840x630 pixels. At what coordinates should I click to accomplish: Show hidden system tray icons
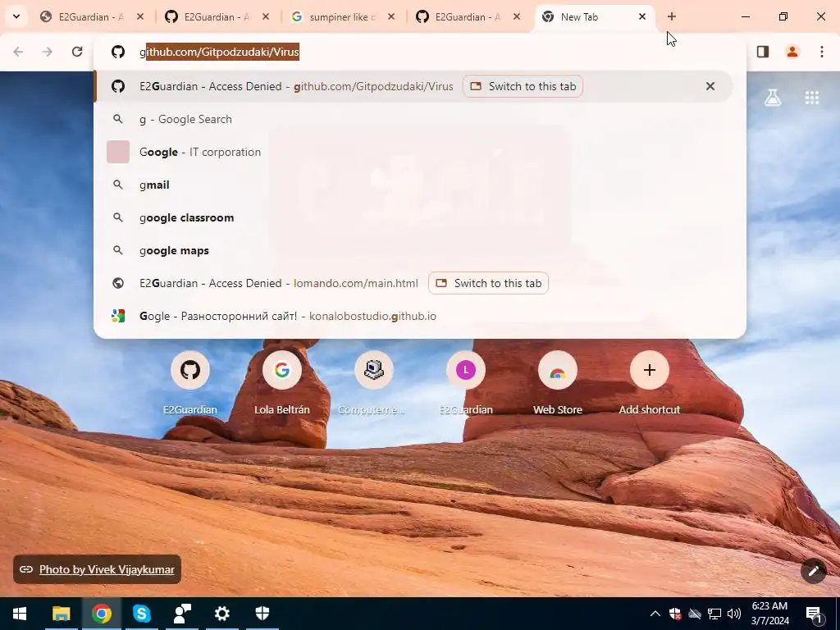pyautogui.click(x=655, y=614)
